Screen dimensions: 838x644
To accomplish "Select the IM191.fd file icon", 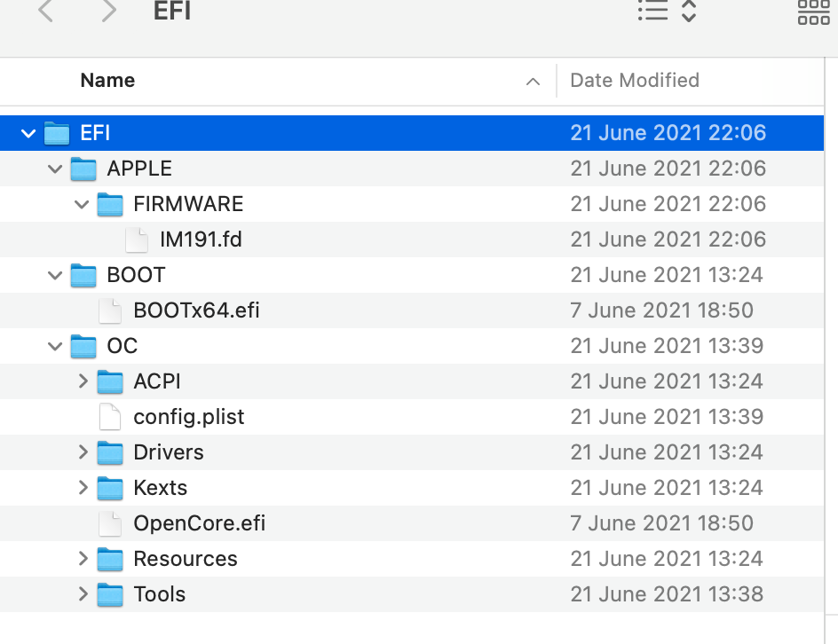I will pyautogui.click(x=137, y=240).
